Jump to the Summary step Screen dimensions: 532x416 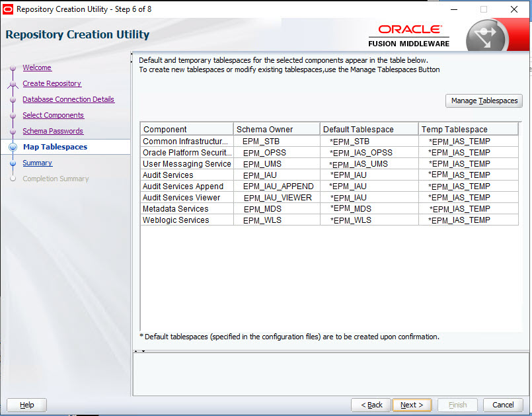(37, 163)
